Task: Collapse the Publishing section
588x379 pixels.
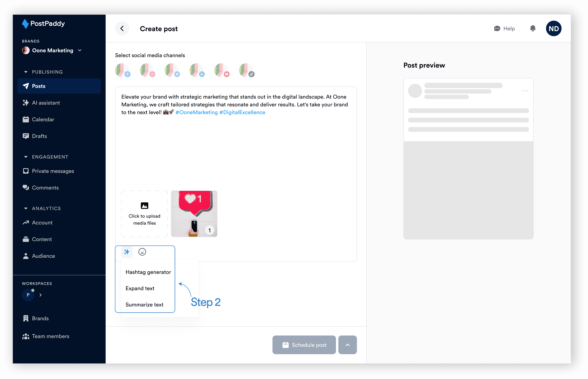Action: click(x=26, y=72)
